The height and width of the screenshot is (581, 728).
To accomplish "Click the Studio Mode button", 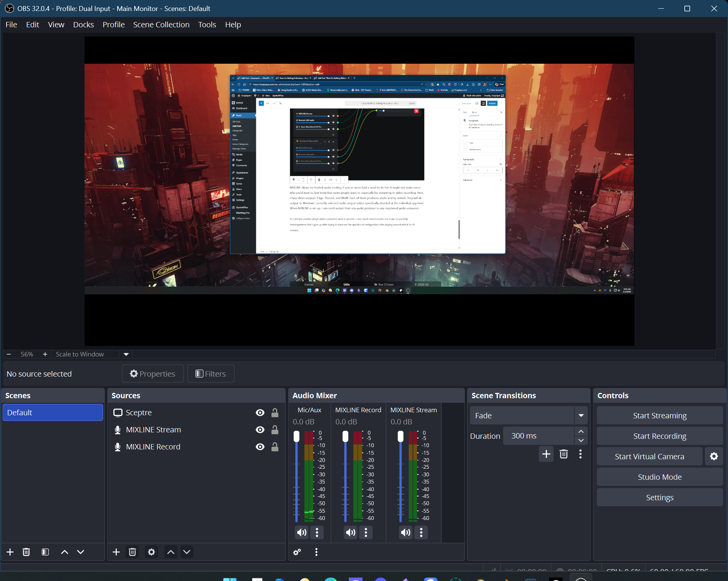I will tap(659, 477).
